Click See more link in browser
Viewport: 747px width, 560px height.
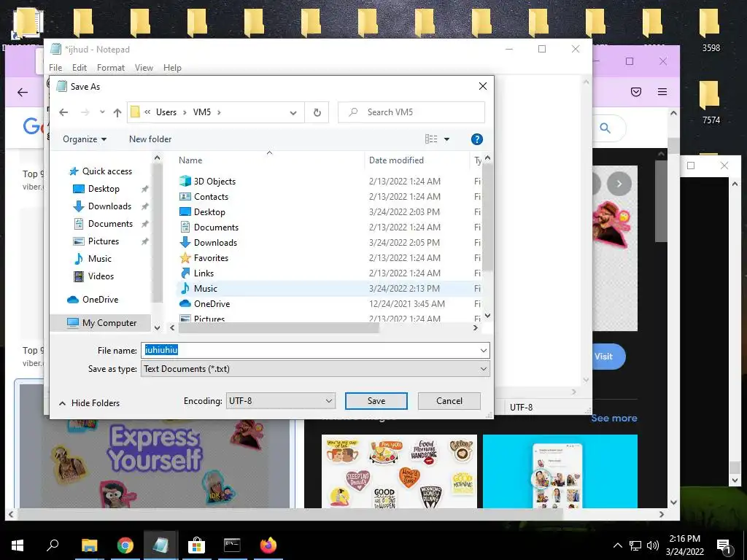[614, 418]
